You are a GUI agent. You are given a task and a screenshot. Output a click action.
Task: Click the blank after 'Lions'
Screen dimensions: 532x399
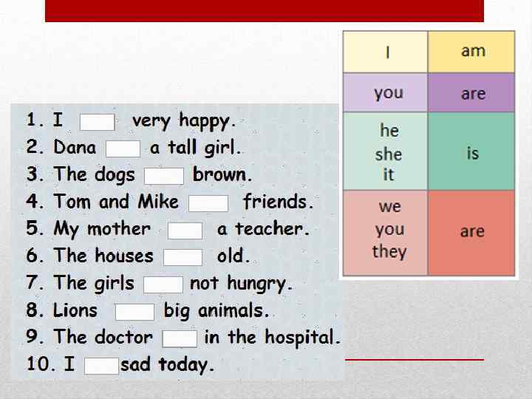tap(134, 312)
